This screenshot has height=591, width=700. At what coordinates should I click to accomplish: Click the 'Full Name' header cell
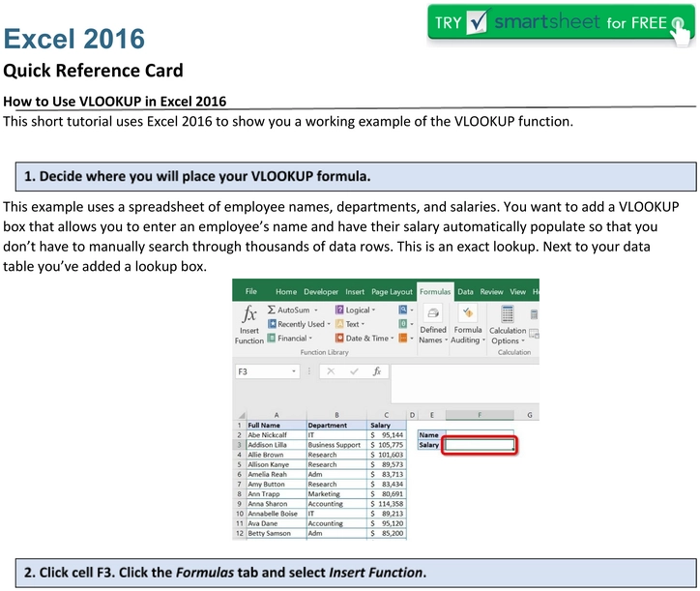tap(277, 426)
